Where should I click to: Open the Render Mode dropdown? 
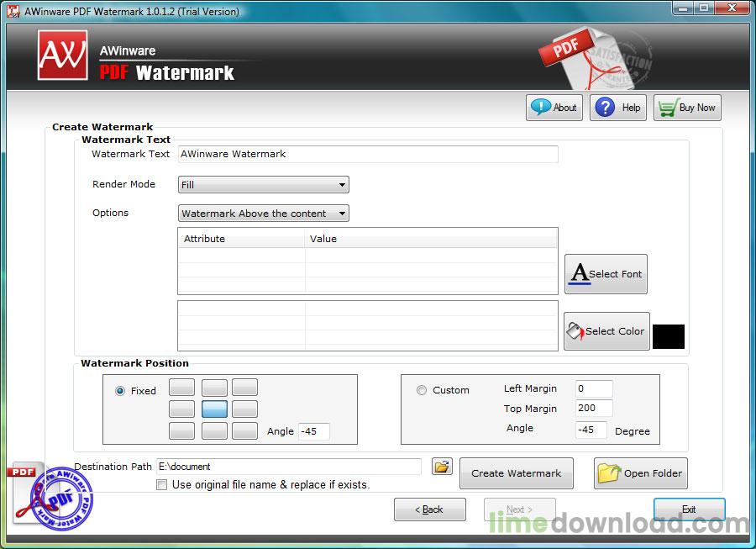tap(263, 184)
